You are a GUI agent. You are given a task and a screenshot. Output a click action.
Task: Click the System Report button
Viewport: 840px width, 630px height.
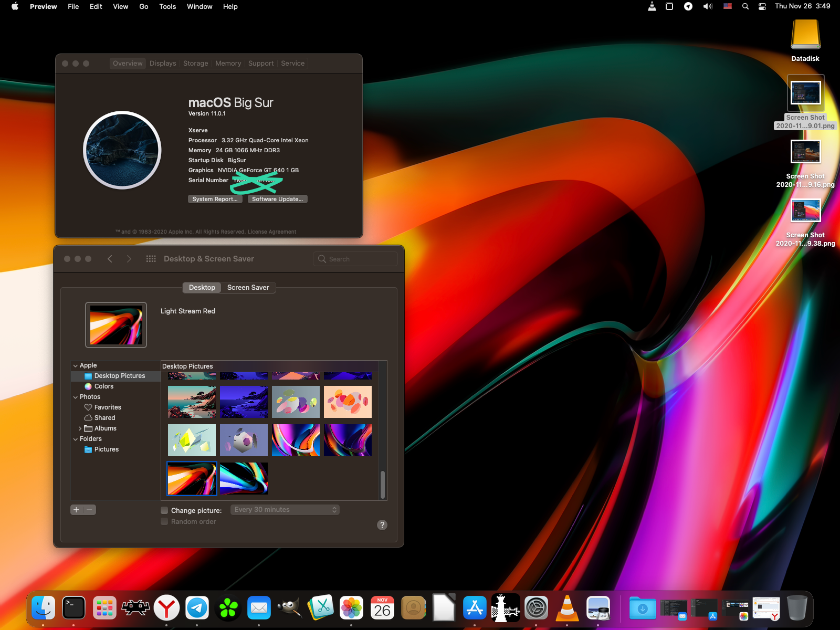click(x=215, y=199)
